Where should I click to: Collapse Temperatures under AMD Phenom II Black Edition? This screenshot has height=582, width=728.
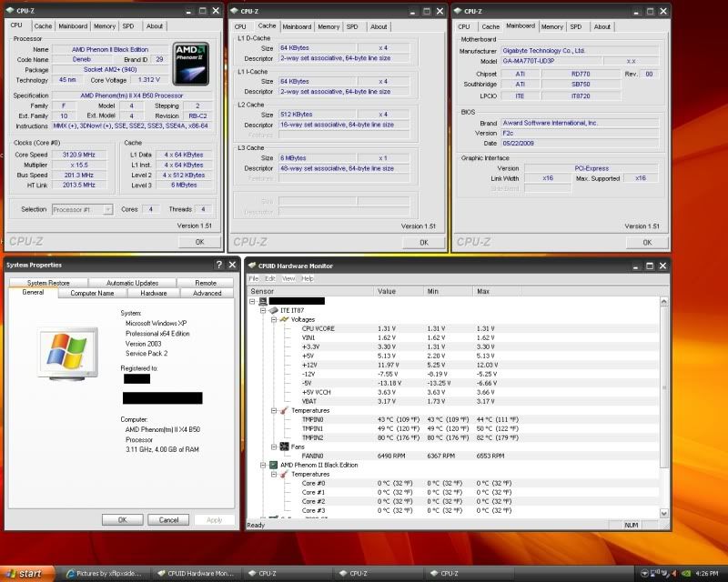click(x=274, y=474)
